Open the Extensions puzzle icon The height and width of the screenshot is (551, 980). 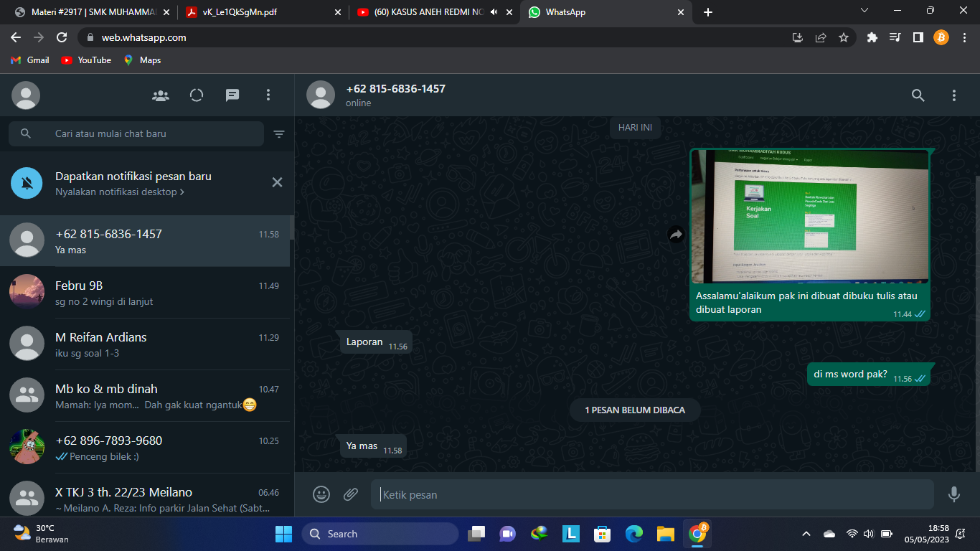(872, 37)
